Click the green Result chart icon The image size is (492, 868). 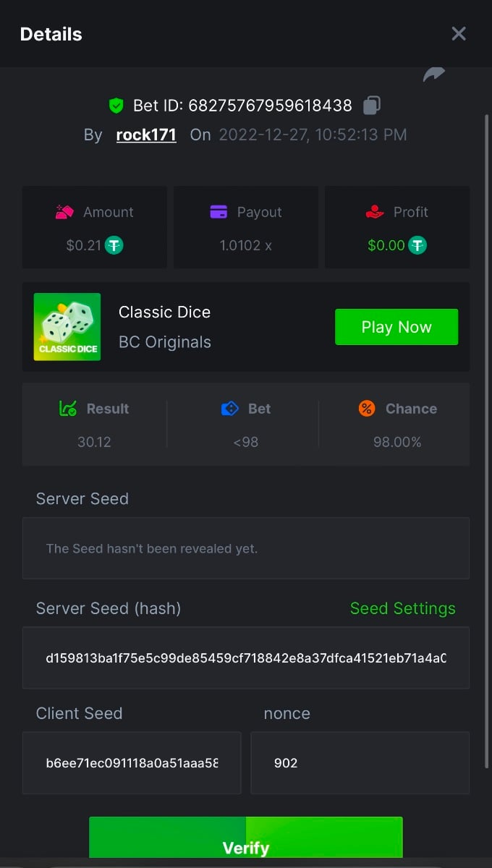[x=68, y=409]
